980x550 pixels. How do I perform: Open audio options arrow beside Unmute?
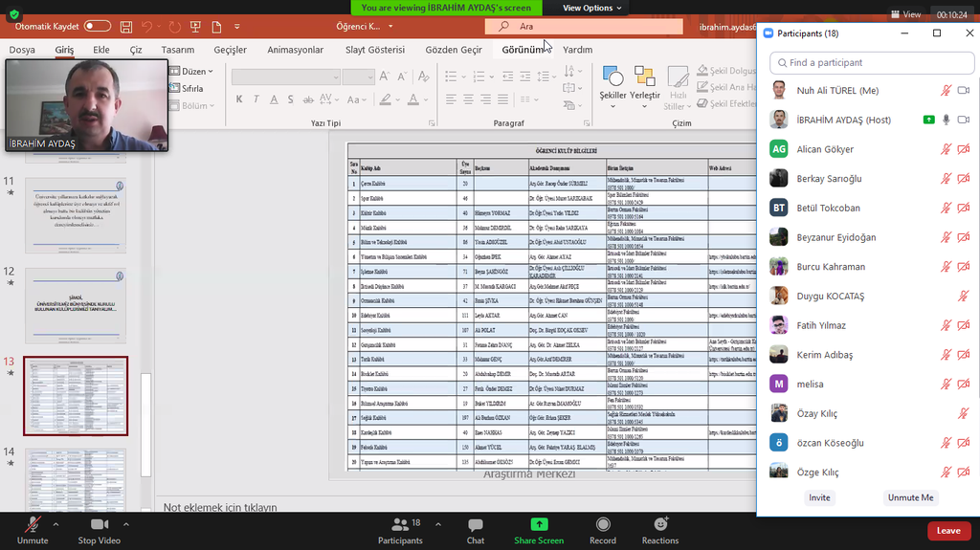(x=56, y=524)
